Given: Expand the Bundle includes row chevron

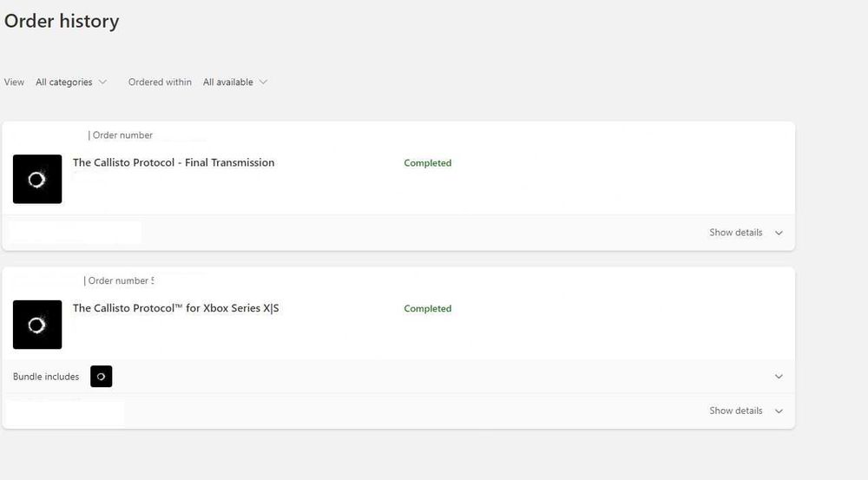Looking at the screenshot, I should click(779, 377).
